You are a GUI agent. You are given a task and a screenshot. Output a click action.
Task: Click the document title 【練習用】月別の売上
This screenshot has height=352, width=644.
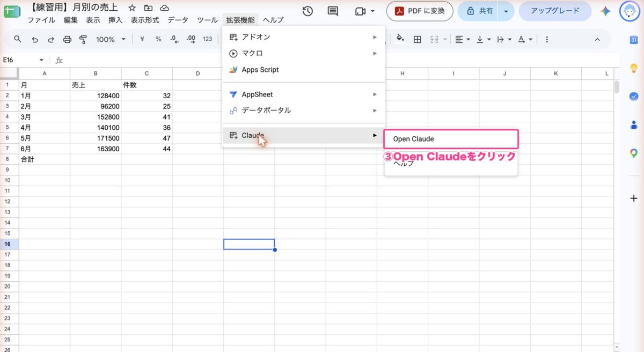tap(74, 8)
